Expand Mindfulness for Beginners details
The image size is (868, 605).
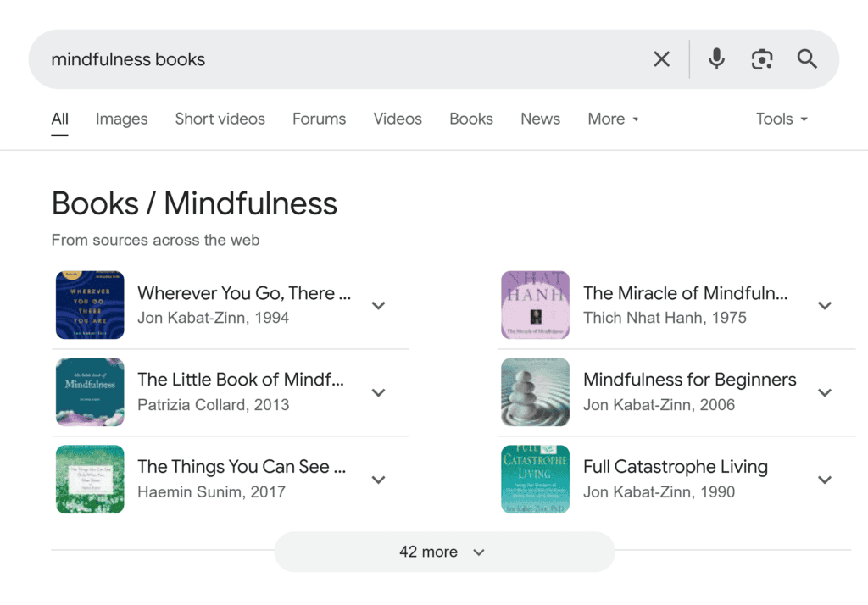click(x=825, y=391)
